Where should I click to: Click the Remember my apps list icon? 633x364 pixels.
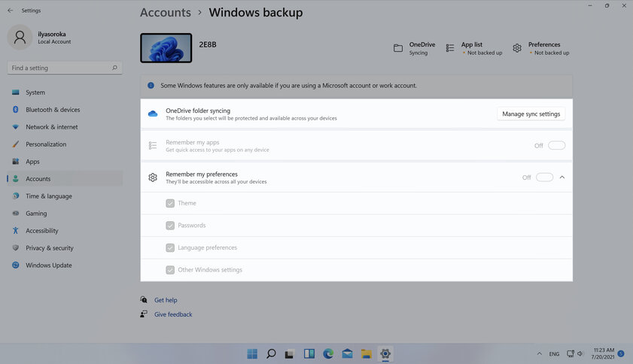[153, 145]
